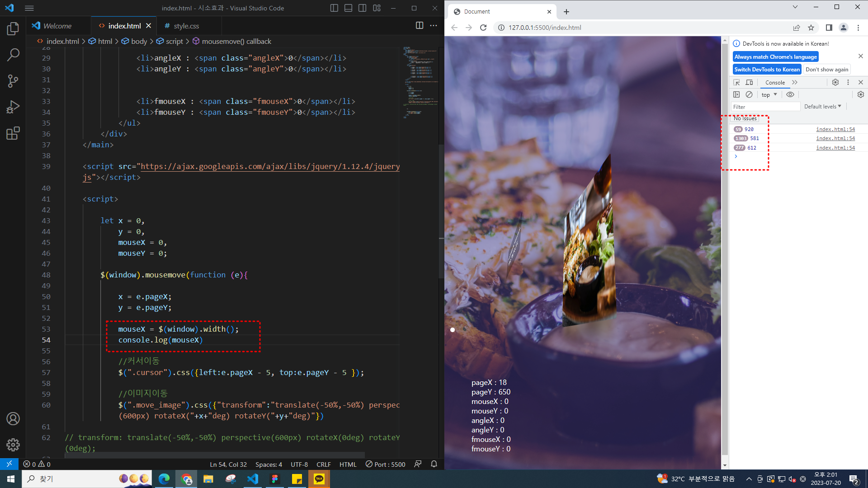Open the Default levels dropdown
868x488 pixels.
822,107
